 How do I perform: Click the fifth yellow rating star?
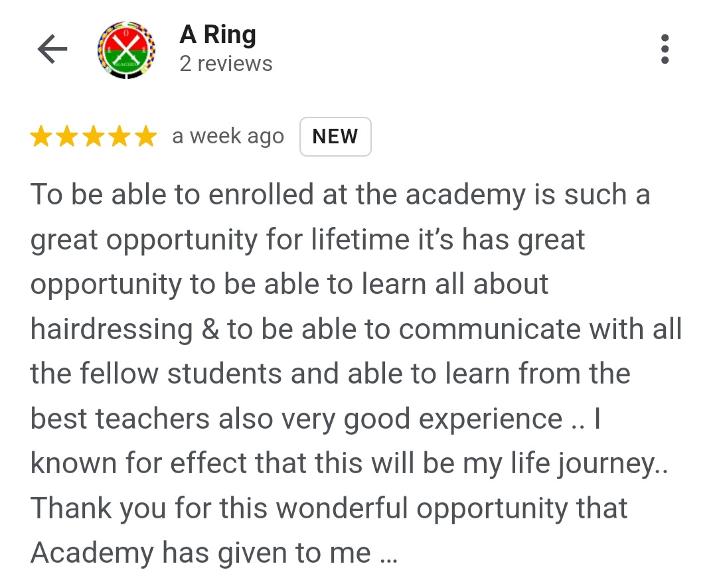pyautogui.click(x=146, y=136)
